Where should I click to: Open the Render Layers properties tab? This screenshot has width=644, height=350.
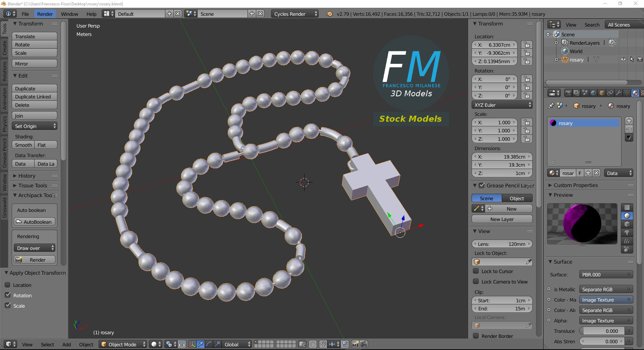[576, 93]
